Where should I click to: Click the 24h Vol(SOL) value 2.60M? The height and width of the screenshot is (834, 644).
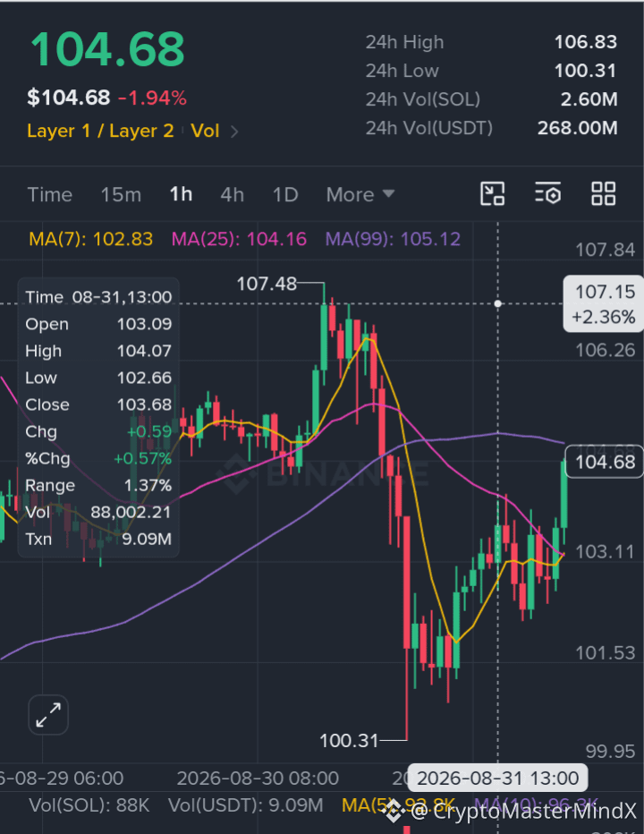point(589,99)
